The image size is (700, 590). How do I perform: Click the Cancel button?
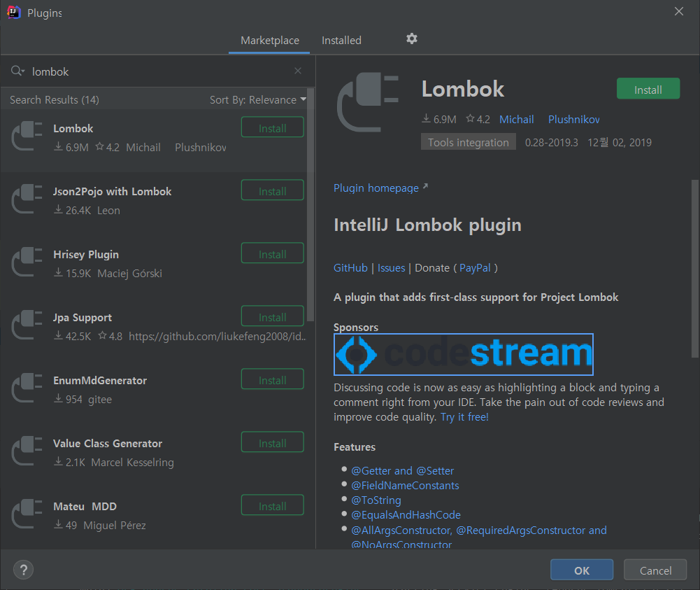655,570
